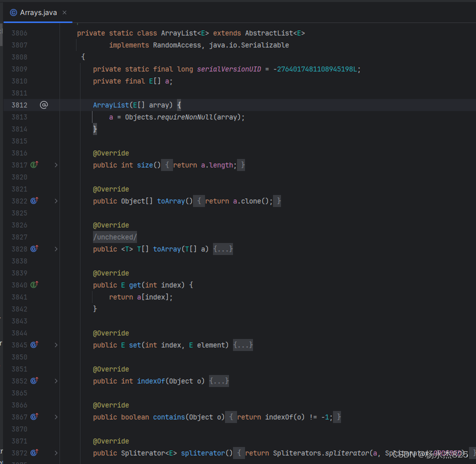The width and height of the screenshot is (476, 464).
Task: Click the overriding icon beside indexOf(Object o)
Action: (34, 381)
